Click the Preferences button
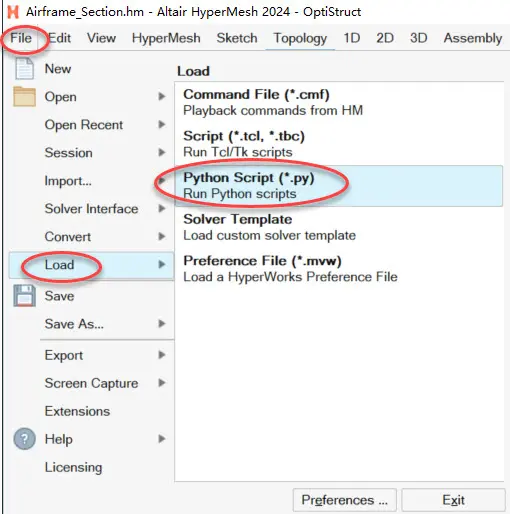 point(345,500)
